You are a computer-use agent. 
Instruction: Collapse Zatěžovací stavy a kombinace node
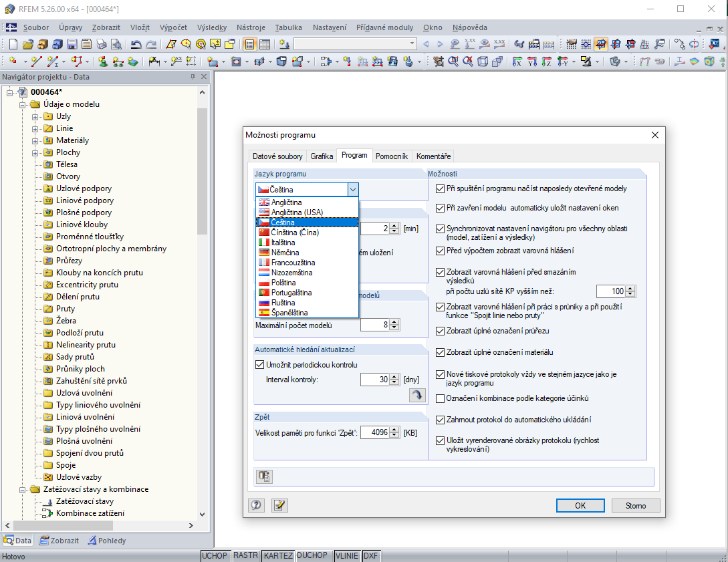tap(22, 490)
